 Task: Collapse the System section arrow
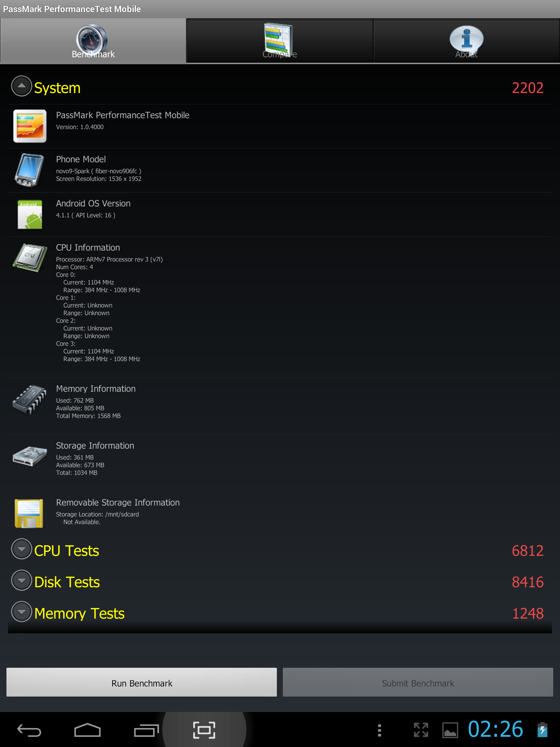(22, 86)
